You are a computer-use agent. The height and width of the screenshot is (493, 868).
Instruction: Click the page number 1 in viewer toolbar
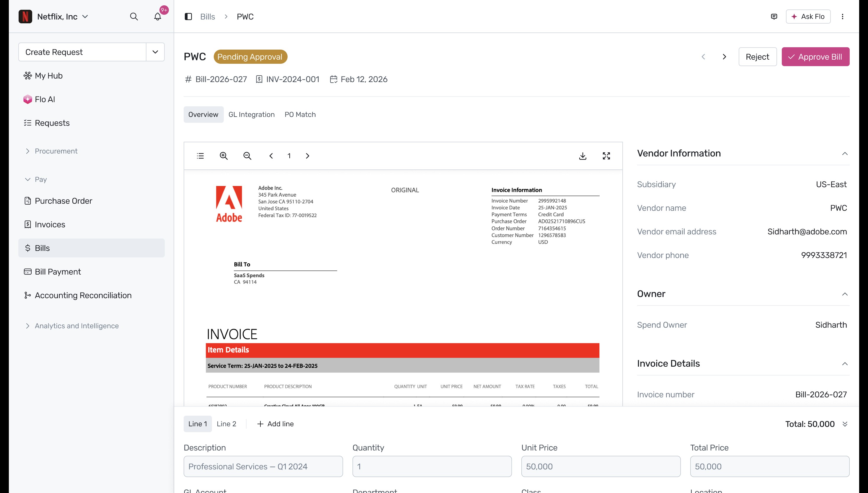click(x=289, y=156)
